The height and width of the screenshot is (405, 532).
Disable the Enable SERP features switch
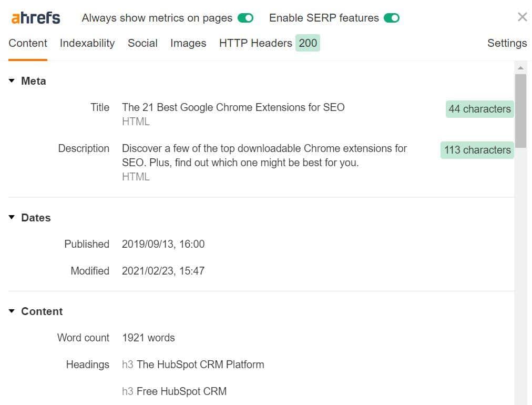[392, 18]
